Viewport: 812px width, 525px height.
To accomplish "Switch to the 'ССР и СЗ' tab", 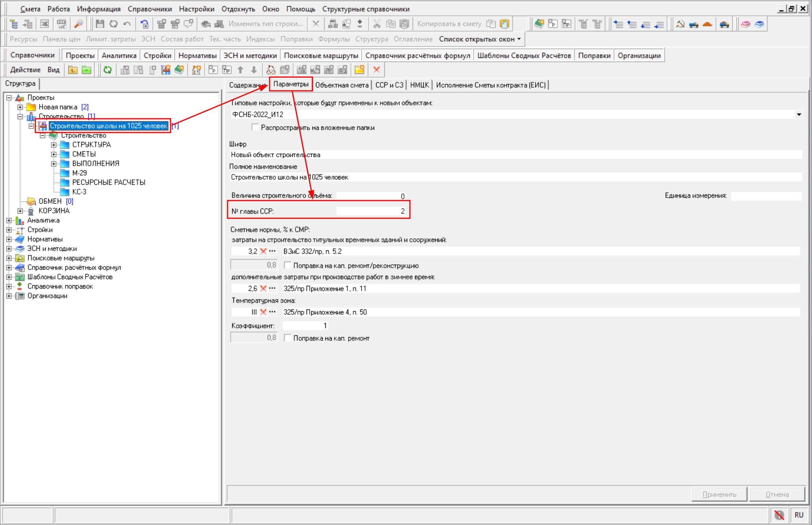I will click(389, 85).
